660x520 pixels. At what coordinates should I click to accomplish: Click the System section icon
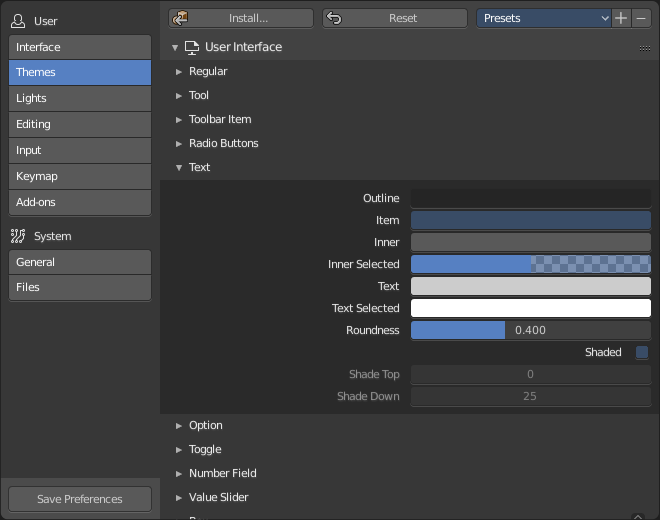click(18, 236)
